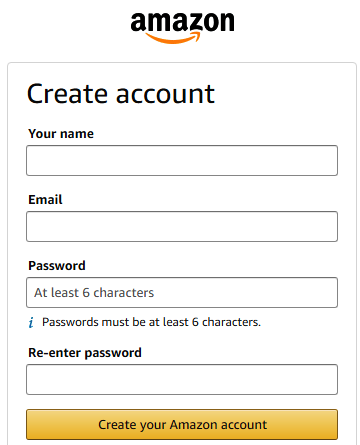Click Create your Amazon account button
Image resolution: width=360 pixels, height=445 pixels.
coord(182,424)
